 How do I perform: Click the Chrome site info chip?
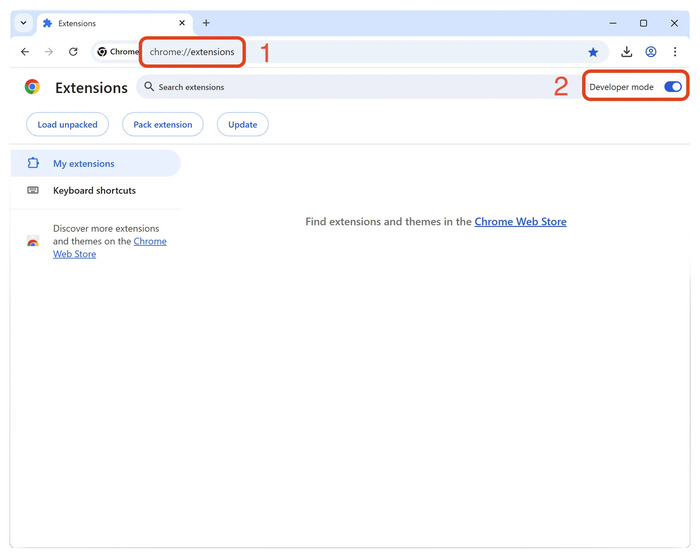(x=117, y=52)
